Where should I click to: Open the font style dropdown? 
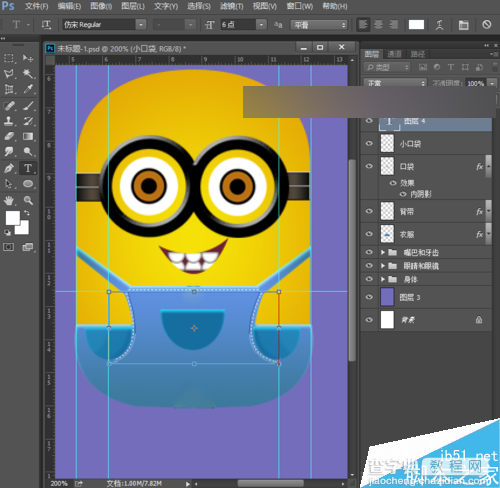[190, 25]
